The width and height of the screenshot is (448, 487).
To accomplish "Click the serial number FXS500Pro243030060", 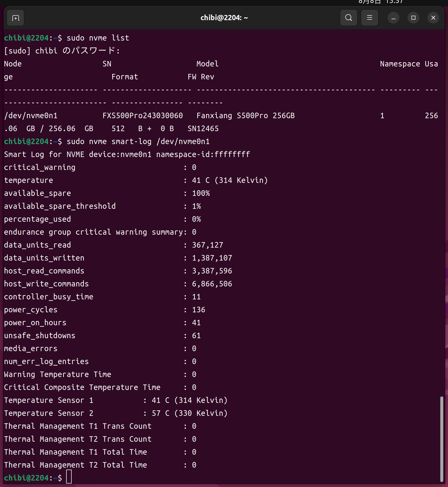I will tap(143, 116).
